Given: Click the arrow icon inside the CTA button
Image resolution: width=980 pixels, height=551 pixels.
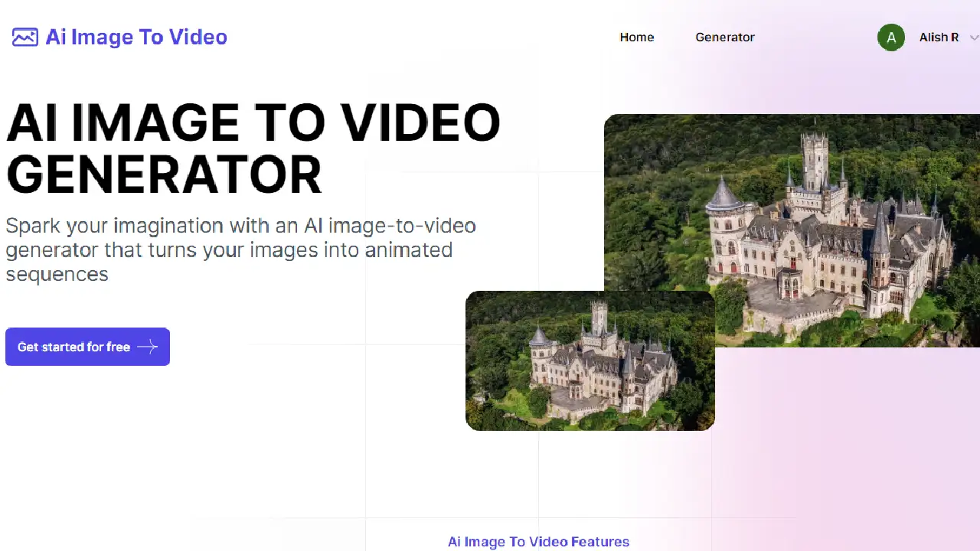Looking at the screenshot, I should tap(146, 347).
